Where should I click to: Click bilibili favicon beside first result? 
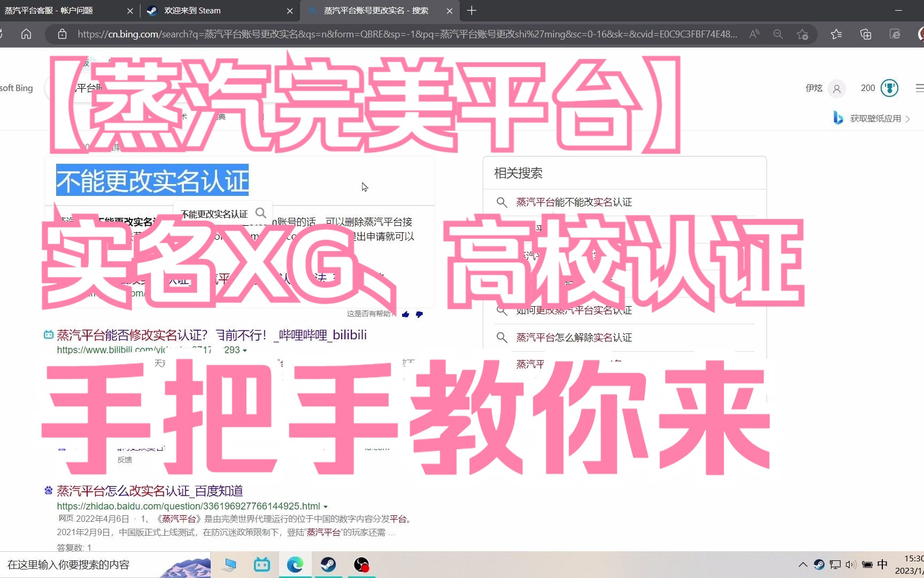tap(49, 335)
